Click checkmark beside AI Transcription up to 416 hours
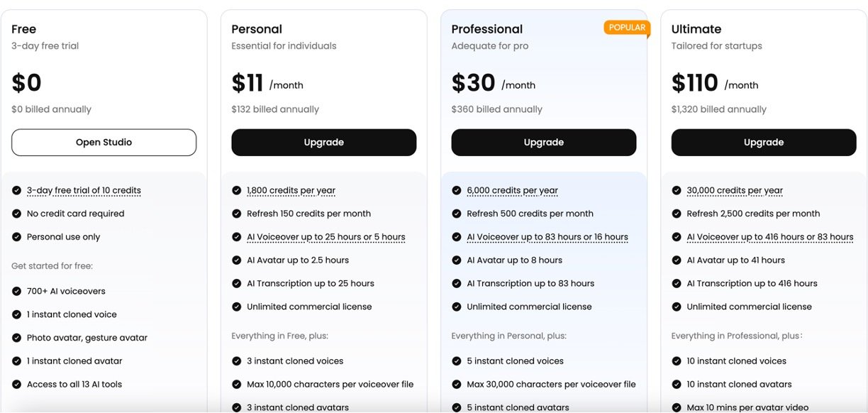Screen dimensions: 868x413 click(x=677, y=284)
